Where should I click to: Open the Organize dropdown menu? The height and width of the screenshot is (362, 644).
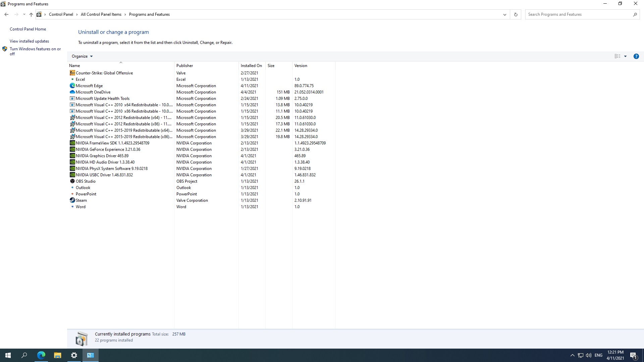(82, 56)
